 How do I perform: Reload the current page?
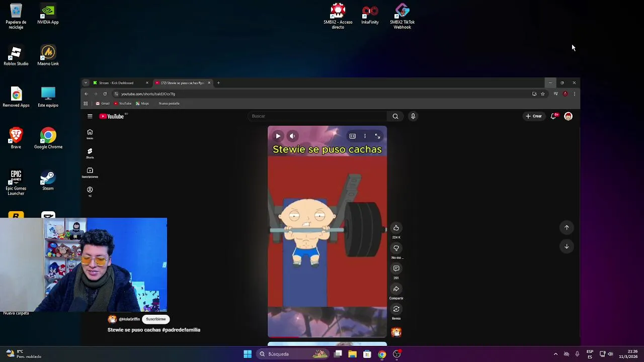105,94
